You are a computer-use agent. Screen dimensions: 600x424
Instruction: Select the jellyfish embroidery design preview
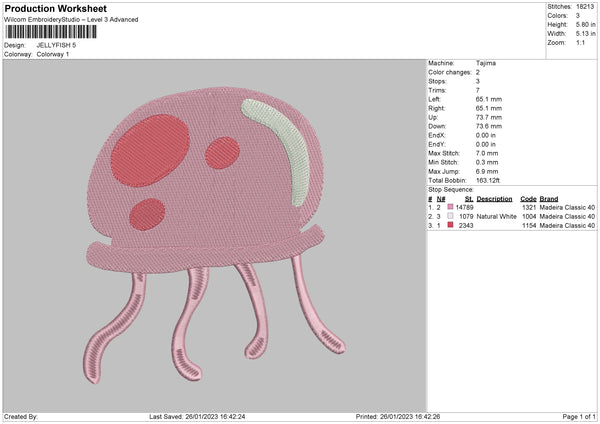[214, 235]
